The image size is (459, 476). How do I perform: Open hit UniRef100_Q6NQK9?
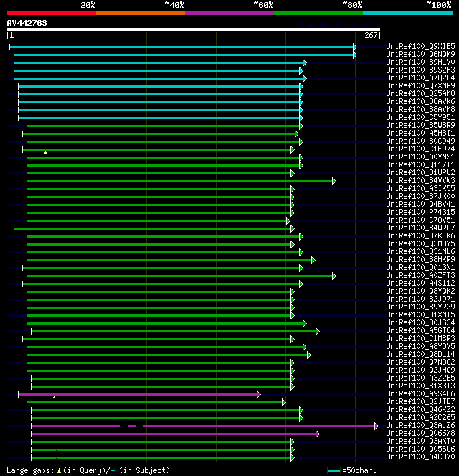coord(420,54)
